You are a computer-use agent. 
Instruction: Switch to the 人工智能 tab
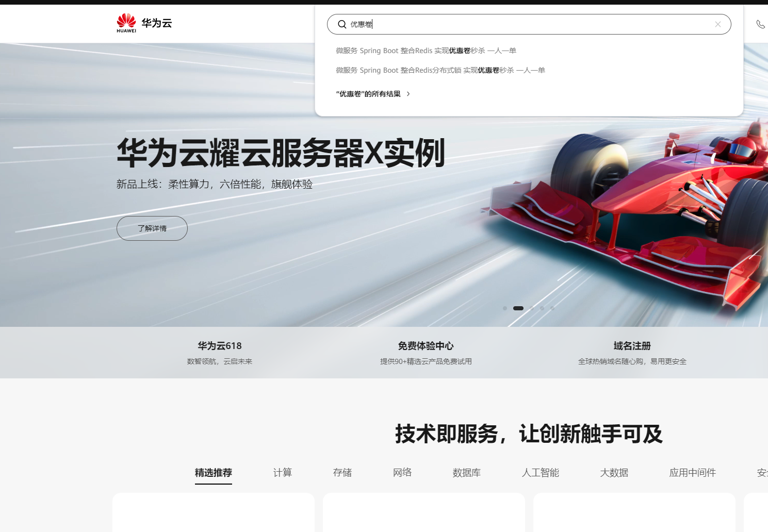coord(541,473)
